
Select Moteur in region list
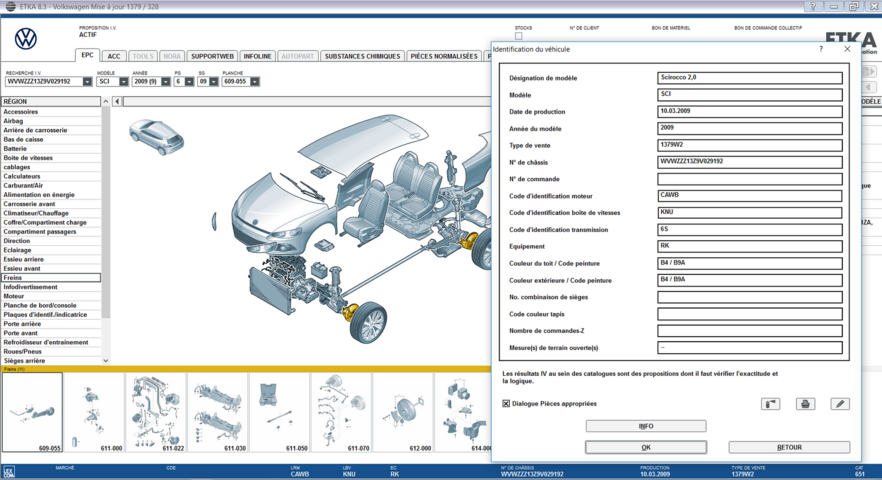51,296
